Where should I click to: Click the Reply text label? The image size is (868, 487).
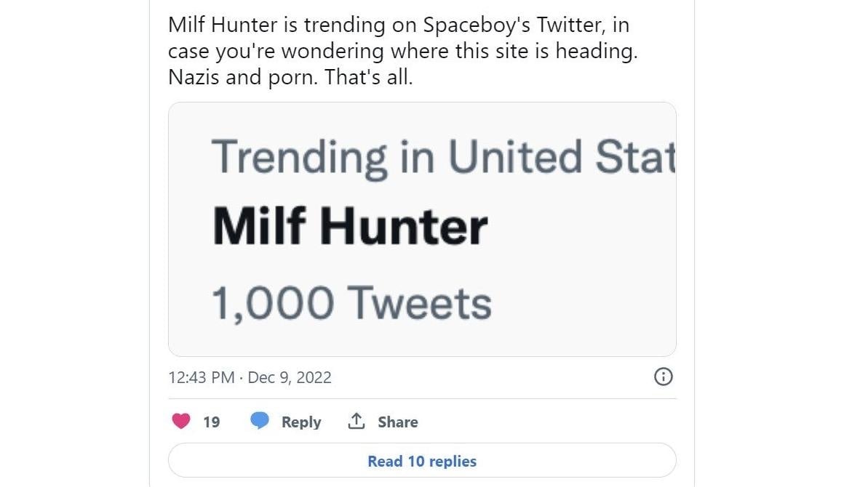pyautogui.click(x=300, y=422)
